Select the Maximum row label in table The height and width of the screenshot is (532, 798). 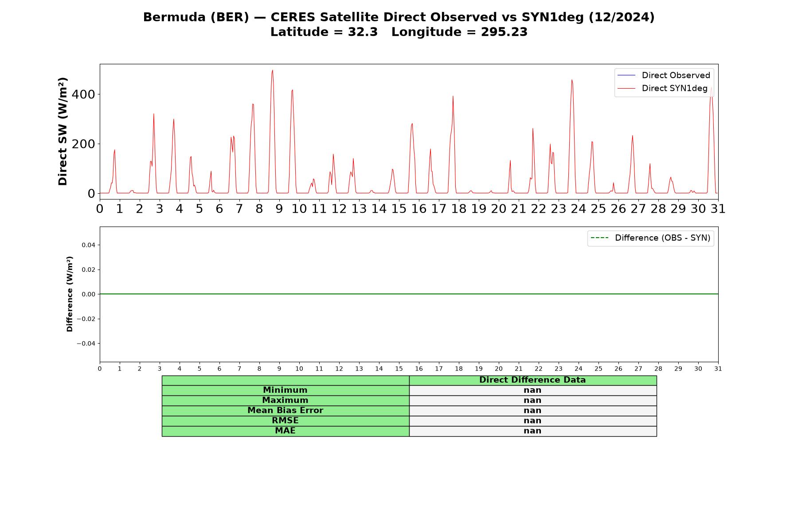click(285, 400)
